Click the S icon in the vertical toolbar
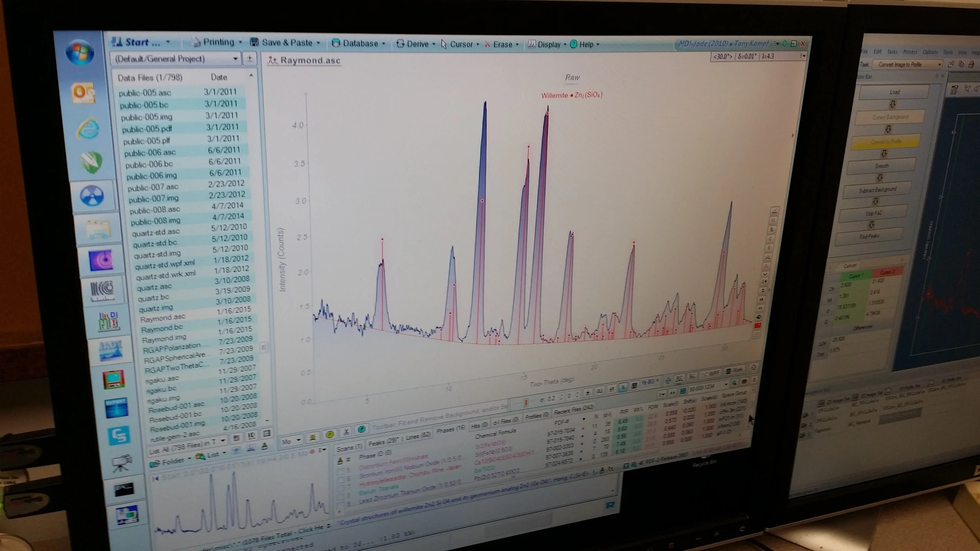The height and width of the screenshot is (551, 980). [x=769, y=248]
